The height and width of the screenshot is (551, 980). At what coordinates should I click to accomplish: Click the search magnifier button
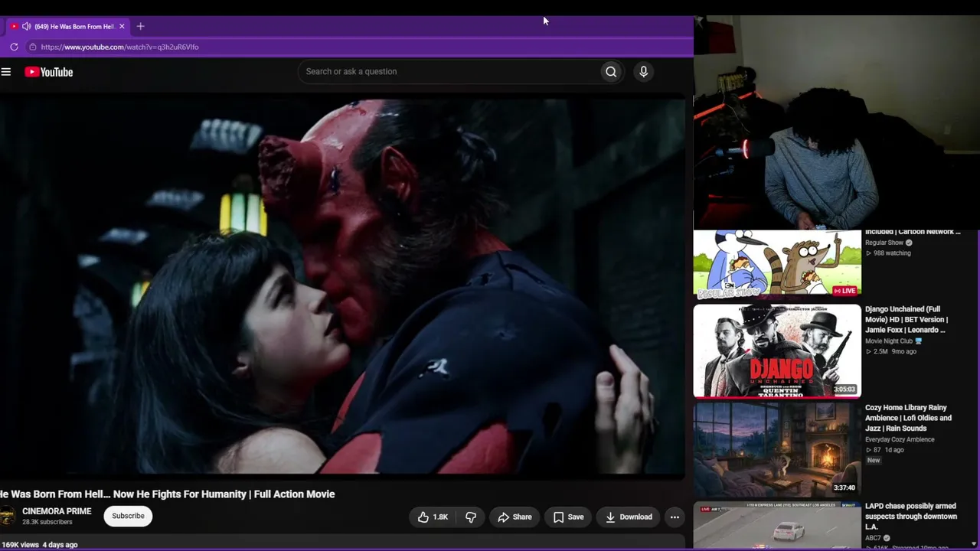(x=611, y=72)
